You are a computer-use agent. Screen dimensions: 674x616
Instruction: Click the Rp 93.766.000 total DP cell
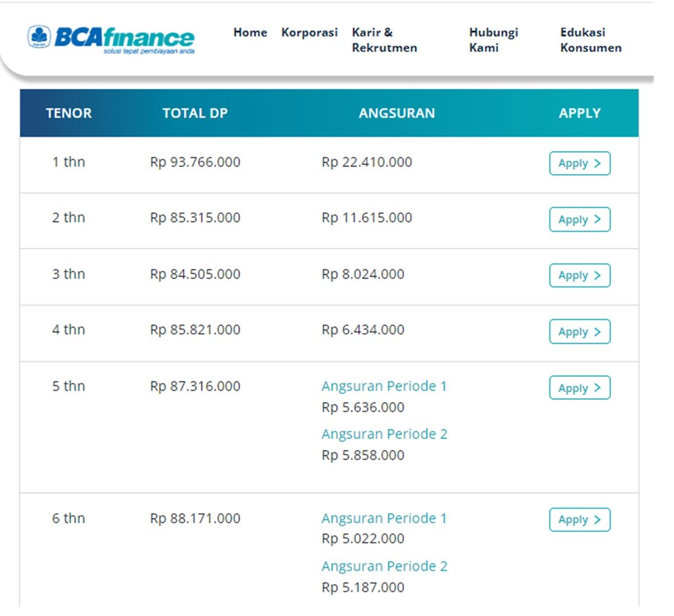coord(195,162)
